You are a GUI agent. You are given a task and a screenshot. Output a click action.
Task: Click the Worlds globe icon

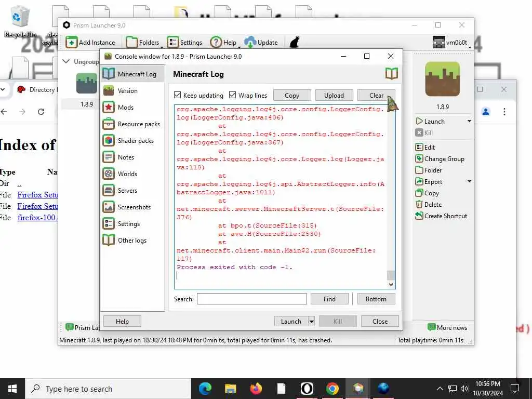109,174
